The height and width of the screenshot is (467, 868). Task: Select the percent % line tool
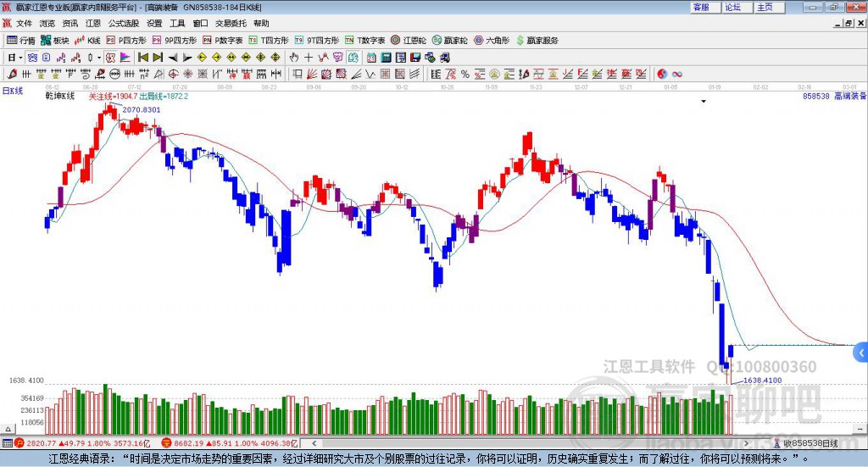click(465, 74)
